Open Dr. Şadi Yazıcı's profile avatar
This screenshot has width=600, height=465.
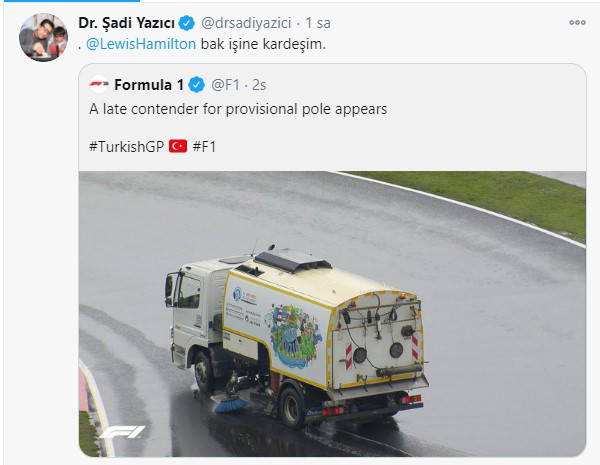pos(41,37)
